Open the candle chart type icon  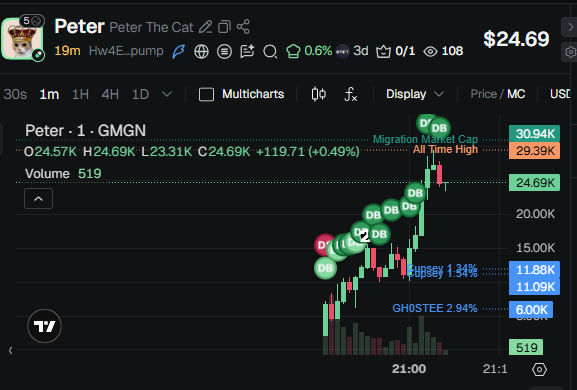319,94
